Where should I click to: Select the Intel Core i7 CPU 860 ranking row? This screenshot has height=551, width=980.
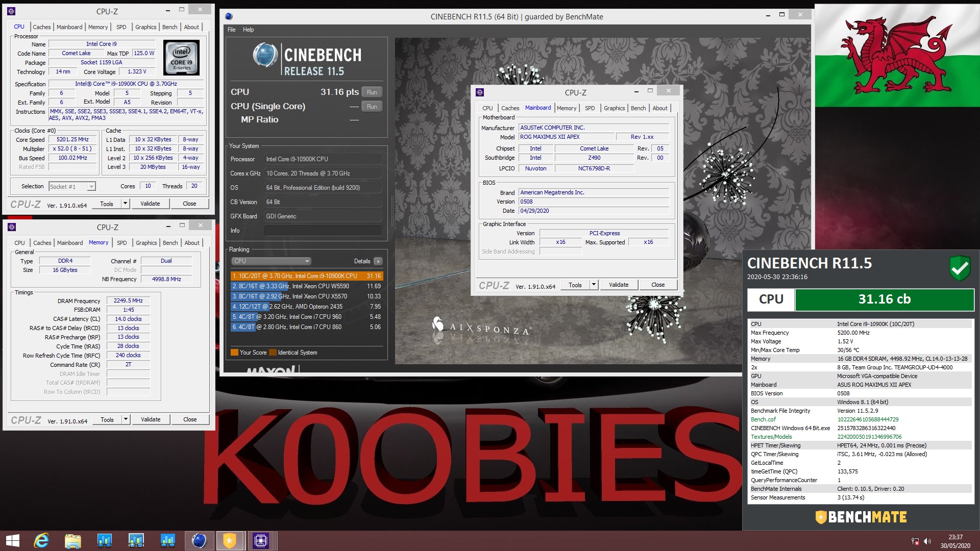tap(306, 327)
